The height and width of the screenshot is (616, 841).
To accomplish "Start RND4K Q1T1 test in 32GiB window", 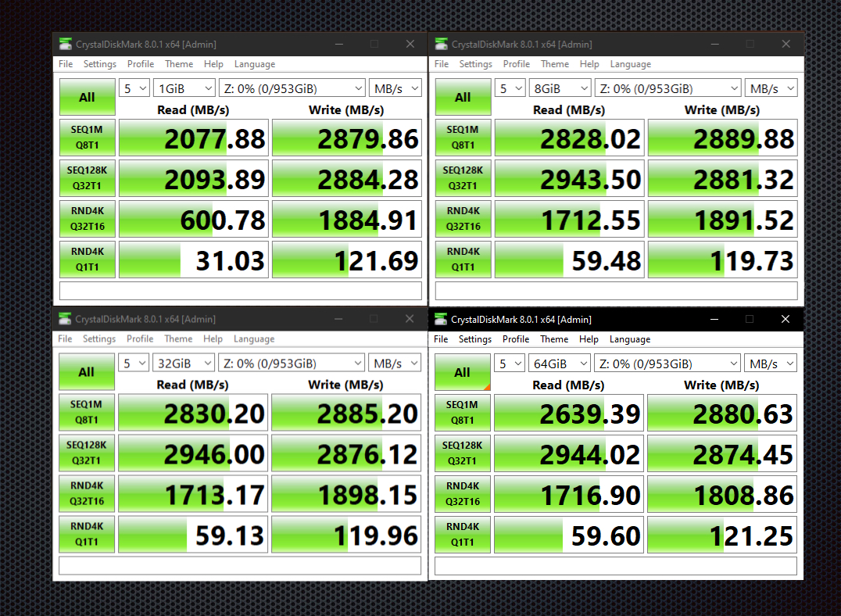I will [x=86, y=535].
